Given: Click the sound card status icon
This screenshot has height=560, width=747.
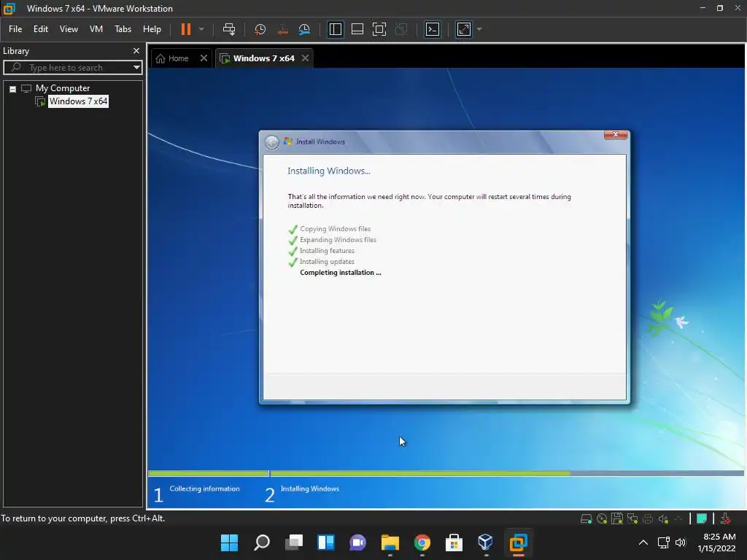Looking at the screenshot, I should (662, 518).
